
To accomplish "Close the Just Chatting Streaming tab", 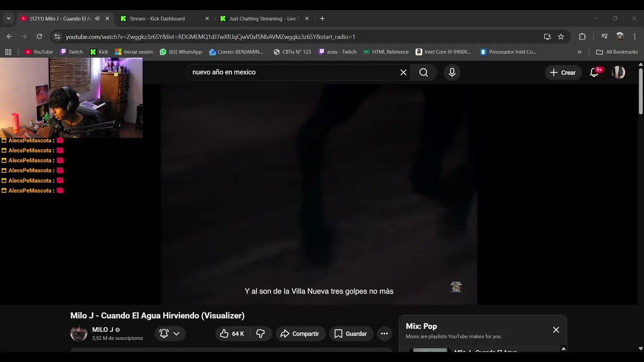I will coord(307,19).
